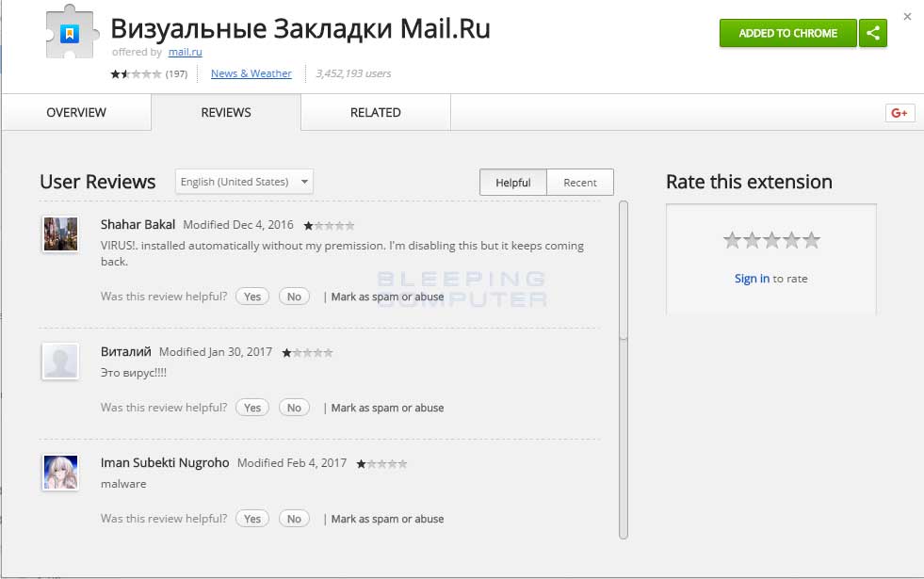Toggle sorting reviews by Recent
The image size is (924, 579).
pyautogui.click(x=580, y=182)
